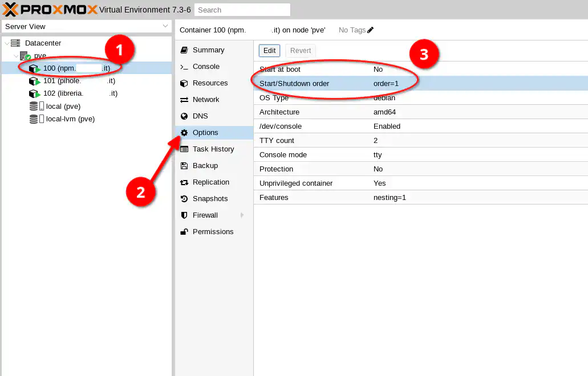Select the TTY count row

(421, 141)
